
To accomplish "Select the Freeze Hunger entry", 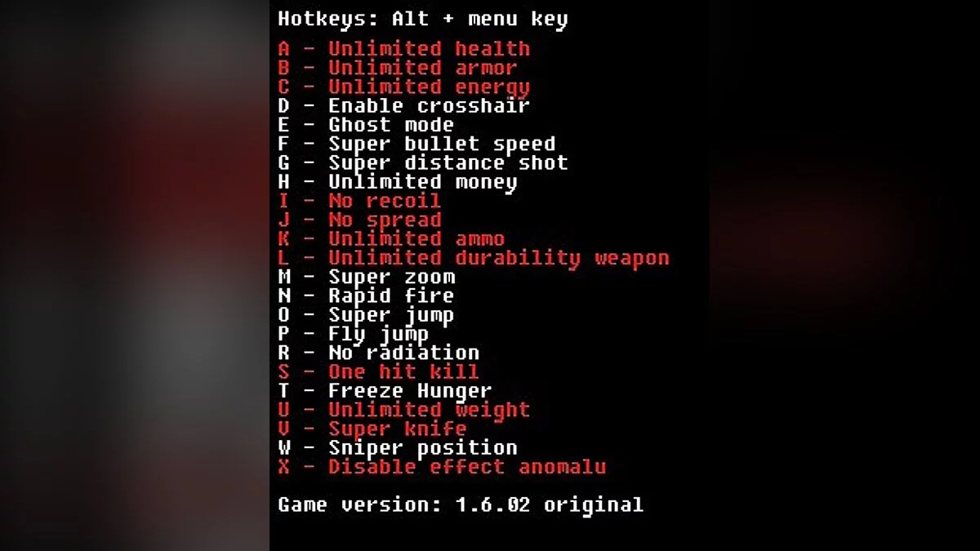I will click(385, 391).
